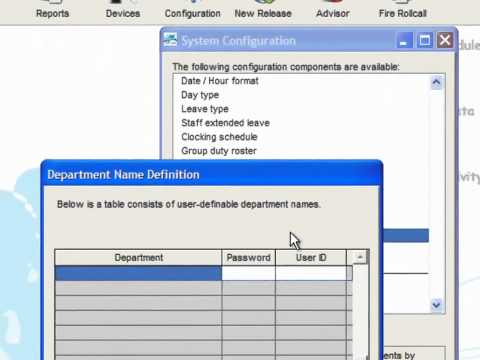This screenshot has height=360, width=480.
Task: Select 'Group duty roster' component
Action: pyautogui.click(x=219, y=151)
